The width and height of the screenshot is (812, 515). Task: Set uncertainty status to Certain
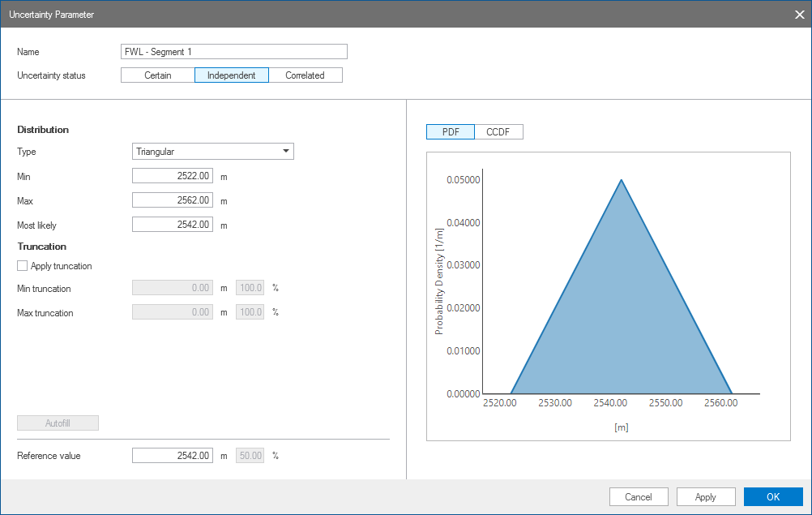[x=158, y=75]
